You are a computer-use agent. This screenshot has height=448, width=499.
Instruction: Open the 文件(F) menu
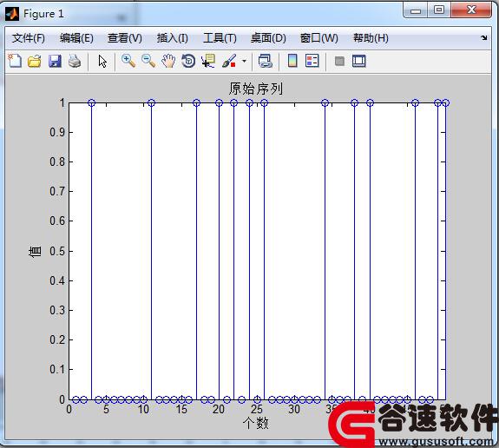tap(29, 38)
